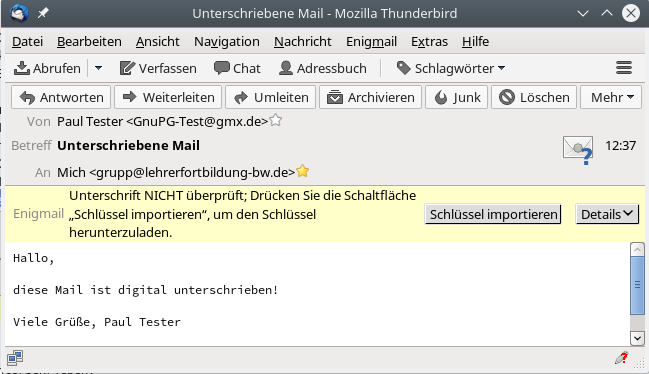649x374 pixels.
Task: Toggle star next to Paul Tester address
Action: tap(276, 120)
